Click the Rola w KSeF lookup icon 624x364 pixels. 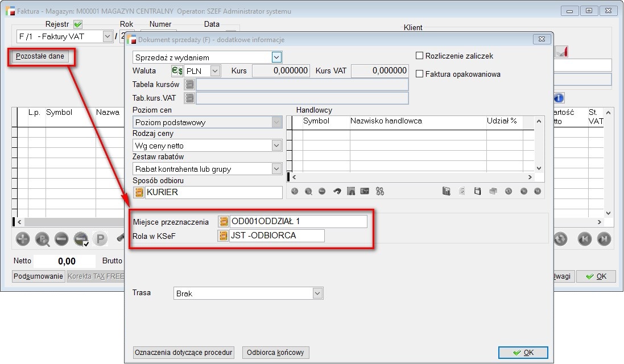(x=224, y=235)
